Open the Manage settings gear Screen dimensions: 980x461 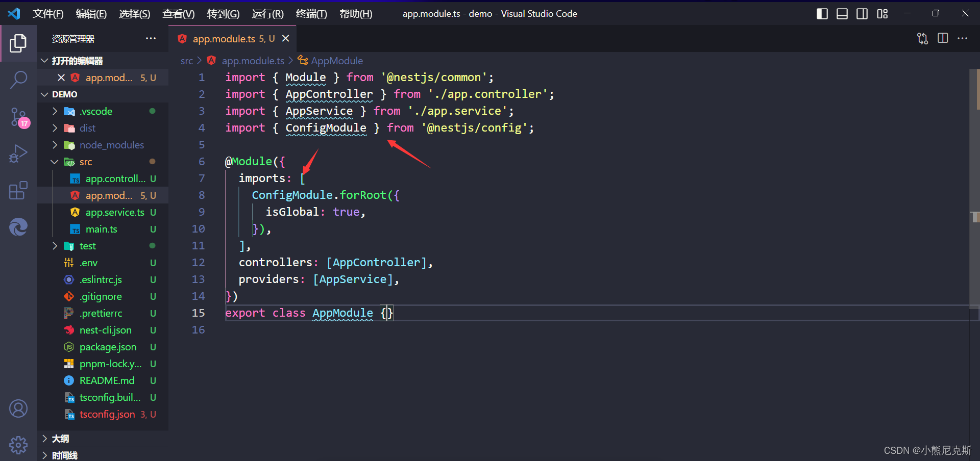point(18,445)
